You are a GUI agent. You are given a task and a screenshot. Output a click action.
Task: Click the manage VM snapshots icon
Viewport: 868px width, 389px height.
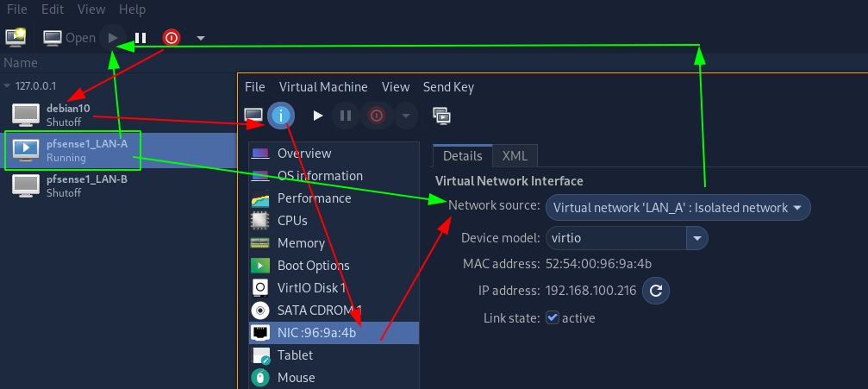click(441, 116)
